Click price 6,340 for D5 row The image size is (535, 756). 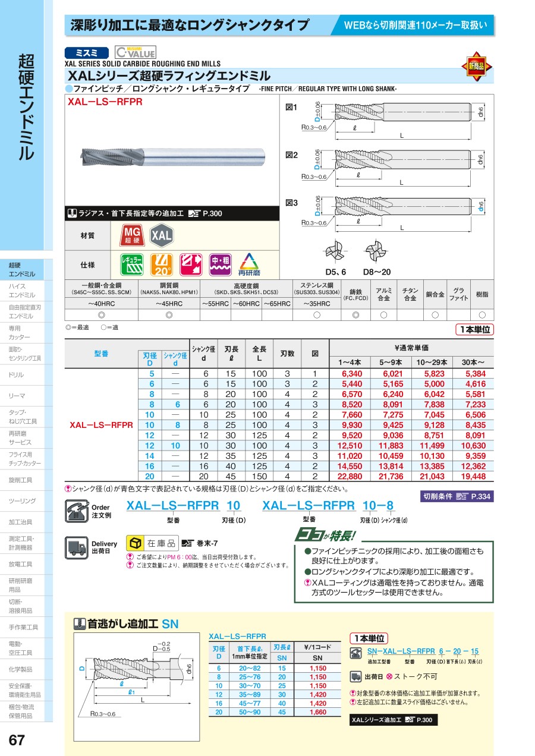[x=352, y=374]
